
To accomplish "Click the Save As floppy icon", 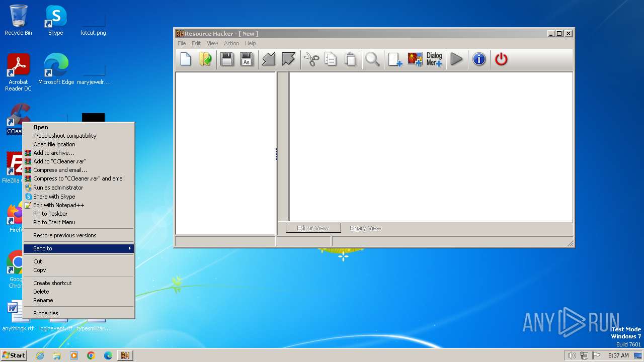I will (247, 59).
